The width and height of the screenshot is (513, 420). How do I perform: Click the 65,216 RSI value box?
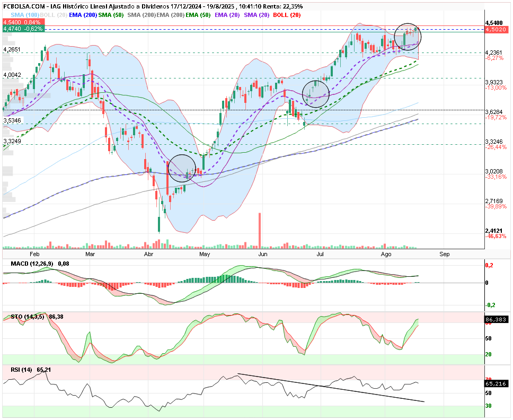pos(496,383)
